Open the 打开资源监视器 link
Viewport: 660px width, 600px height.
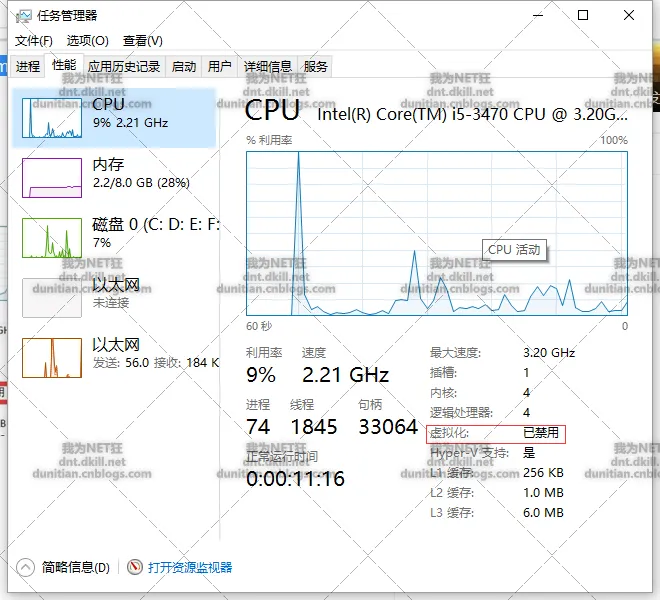coord(190,567)
